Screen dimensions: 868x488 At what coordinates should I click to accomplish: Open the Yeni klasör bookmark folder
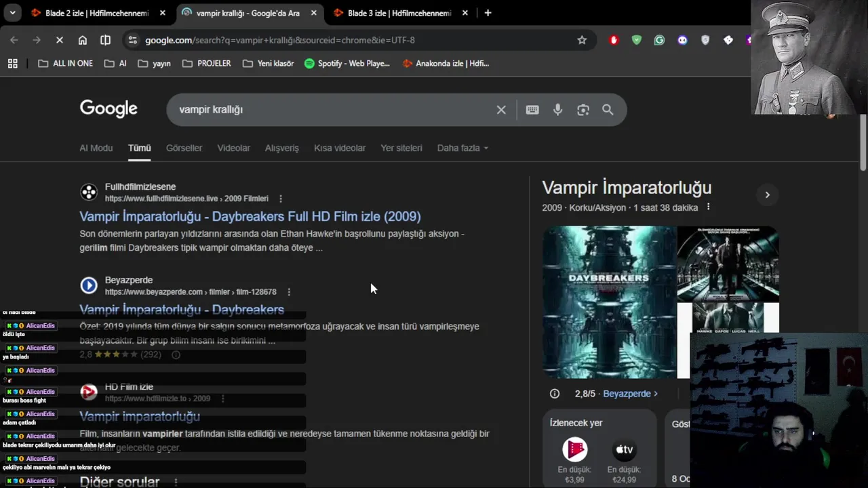pos(268,63)
